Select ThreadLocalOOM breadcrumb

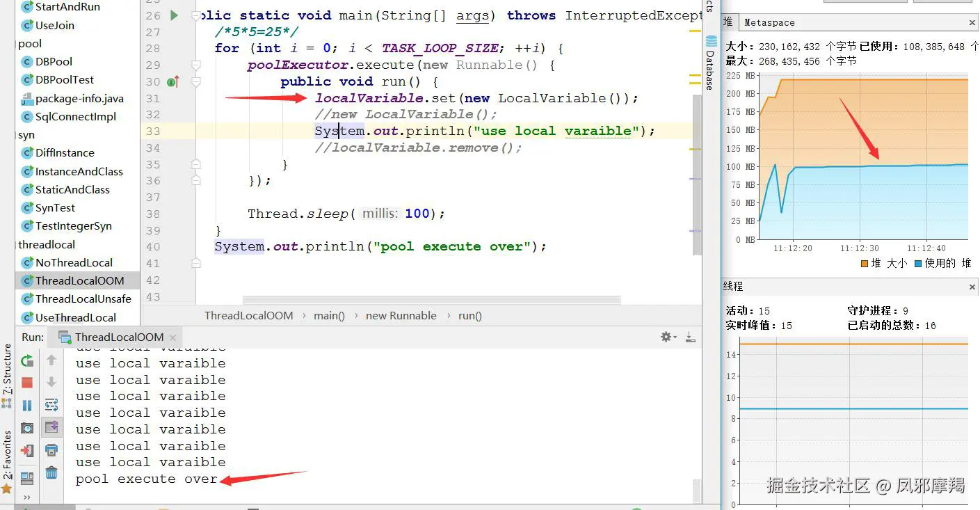pos(248,315)
